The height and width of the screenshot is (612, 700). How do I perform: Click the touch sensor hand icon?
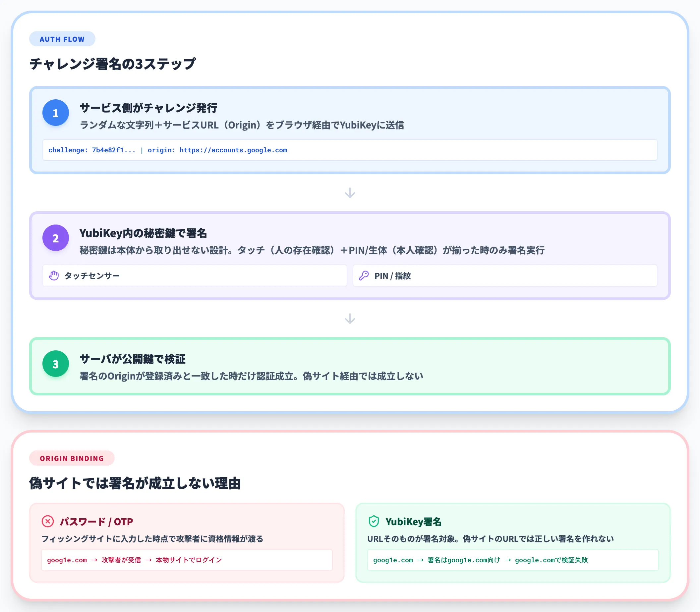click(x=54, y=276)
